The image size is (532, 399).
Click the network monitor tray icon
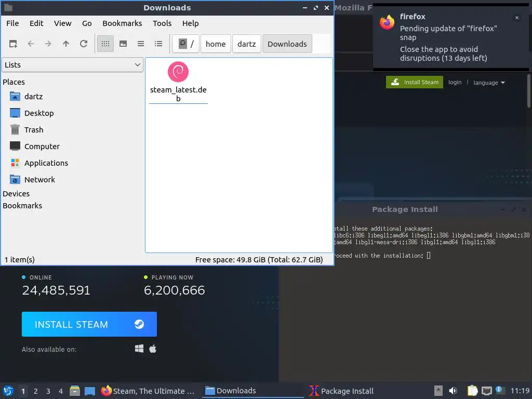click(486, 391)
